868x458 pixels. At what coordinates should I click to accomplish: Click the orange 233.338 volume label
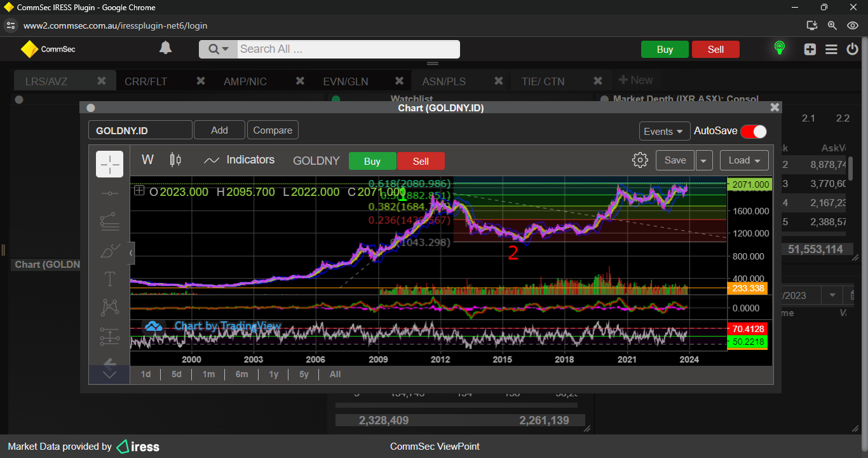pyautogui.click(x=748, y=288)
